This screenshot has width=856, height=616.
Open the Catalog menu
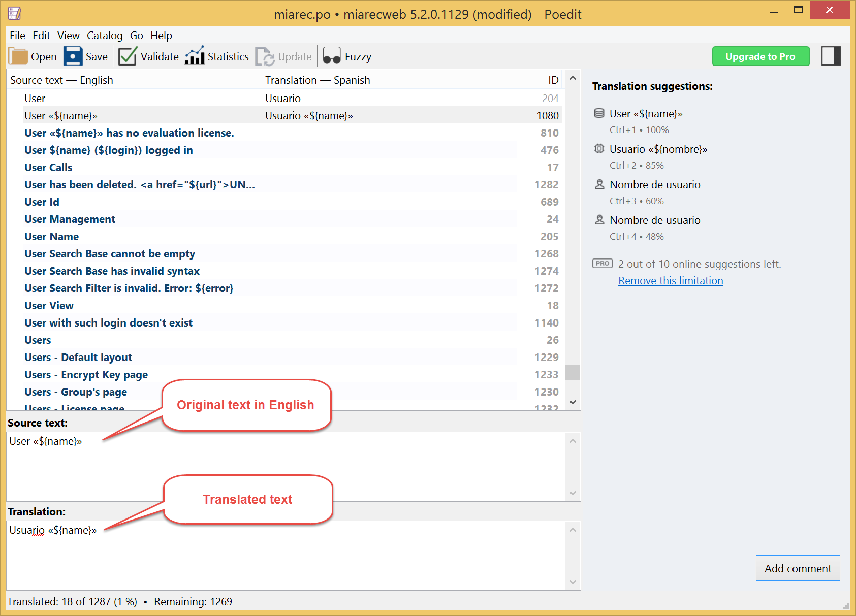click(x=105, y=36)
